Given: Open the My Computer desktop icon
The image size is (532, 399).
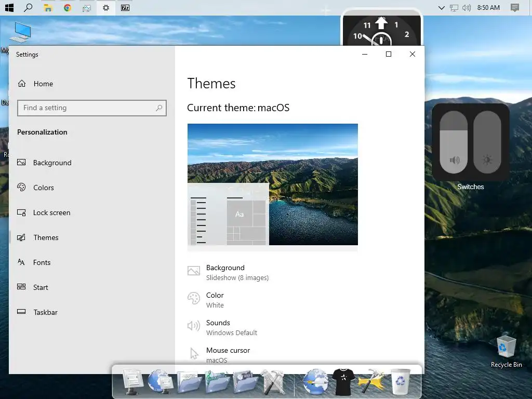Looking at the screenshot, I should 21,32.
